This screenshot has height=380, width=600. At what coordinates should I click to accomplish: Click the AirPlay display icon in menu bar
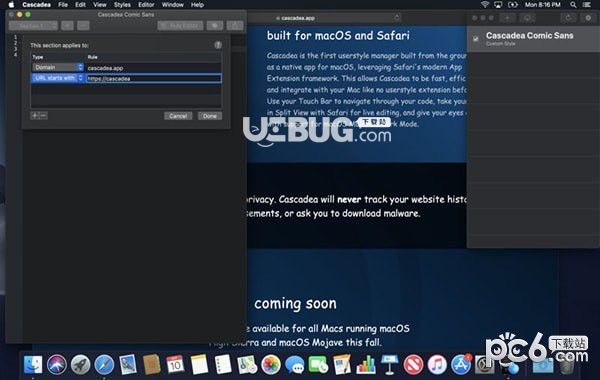(498, 5)
